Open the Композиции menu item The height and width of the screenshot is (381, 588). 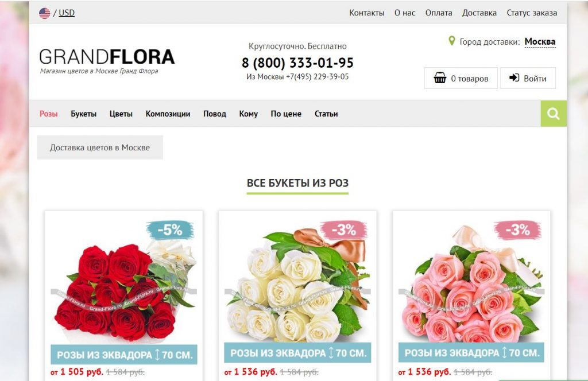point(168,114)
